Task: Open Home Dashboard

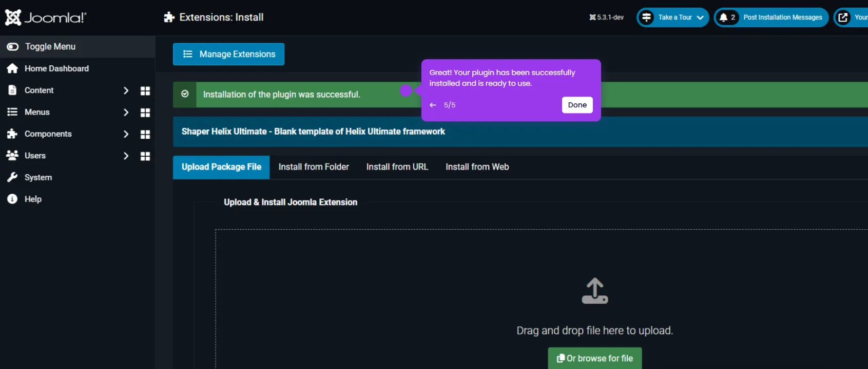Action: pyautogui.click(x=56, y=68)
